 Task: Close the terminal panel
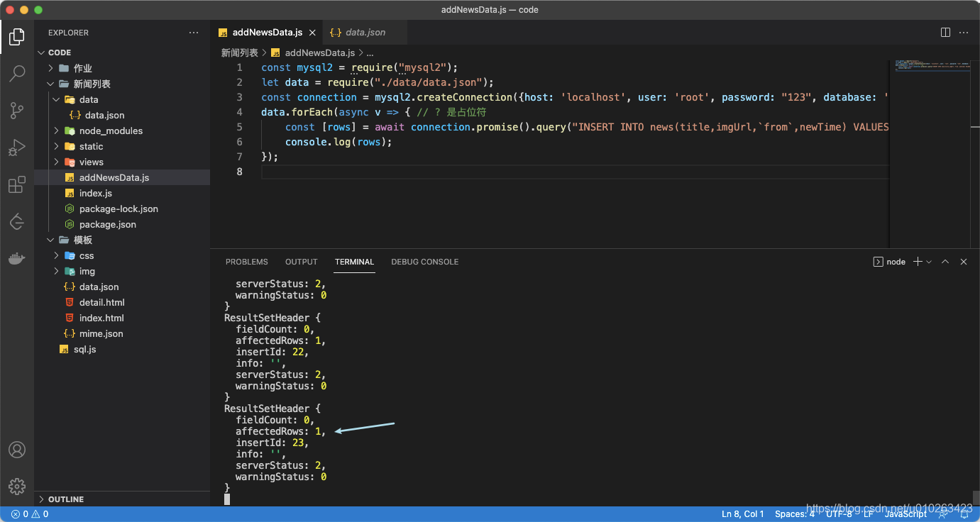tap(964, 262)
